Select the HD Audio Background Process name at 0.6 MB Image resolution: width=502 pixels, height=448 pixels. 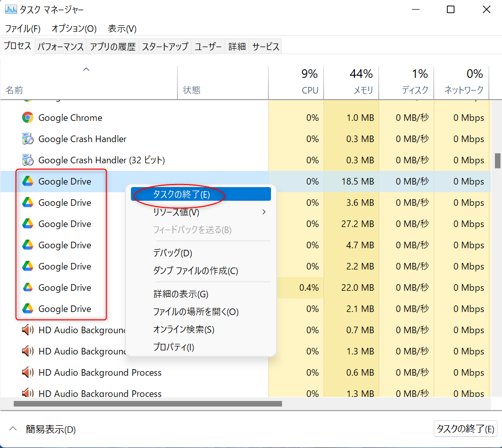100,373
